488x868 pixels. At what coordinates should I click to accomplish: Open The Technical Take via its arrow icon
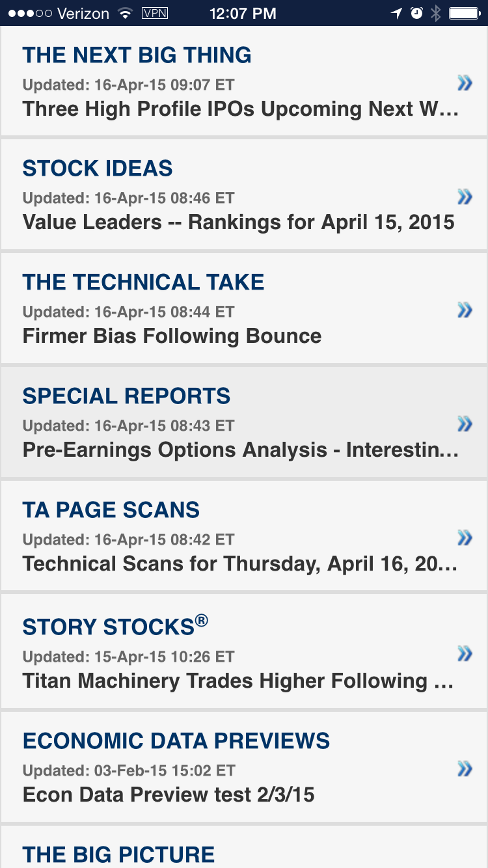[x=465, y=310]
